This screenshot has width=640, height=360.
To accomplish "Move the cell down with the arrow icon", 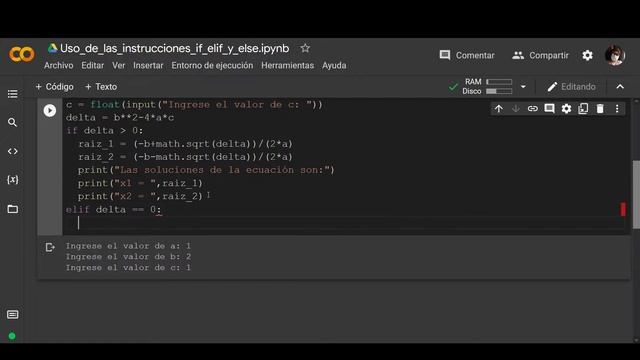I will coord(516,109).
